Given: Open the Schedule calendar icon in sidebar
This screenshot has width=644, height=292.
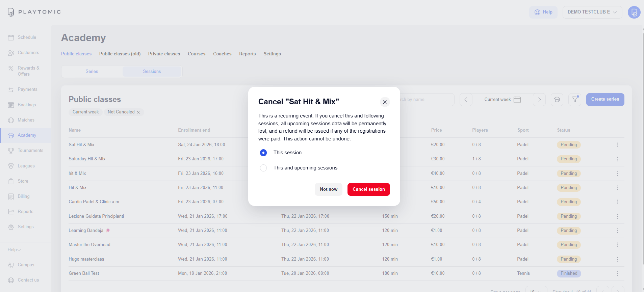Looking at the screenshot, I should [11, 37].
